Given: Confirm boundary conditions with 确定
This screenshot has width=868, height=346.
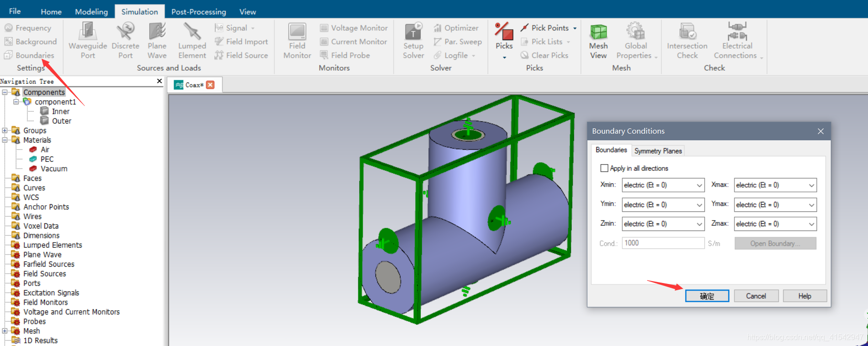Looking at the screenshot, I should [x=707, y=296].
